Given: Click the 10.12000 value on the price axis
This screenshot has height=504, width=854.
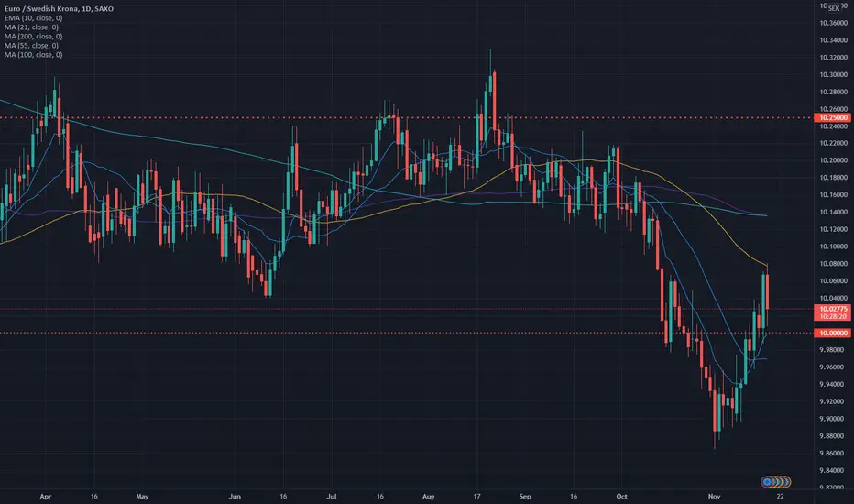Looking at the screenshot, I should point(833,229).
